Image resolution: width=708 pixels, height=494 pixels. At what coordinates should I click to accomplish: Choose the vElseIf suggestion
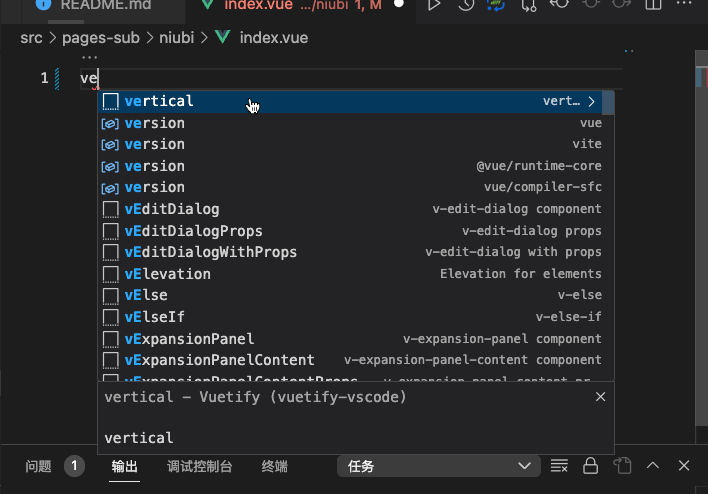click(155, 317)
